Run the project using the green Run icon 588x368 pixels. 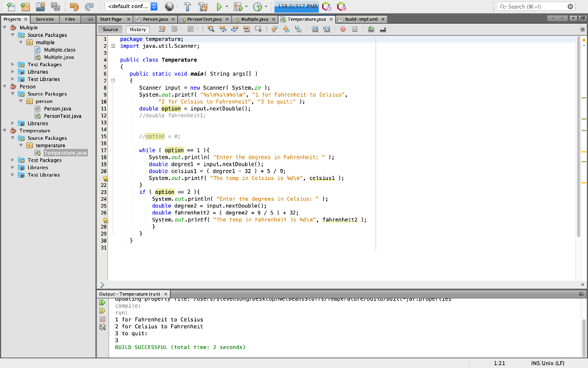coord(220,7)
